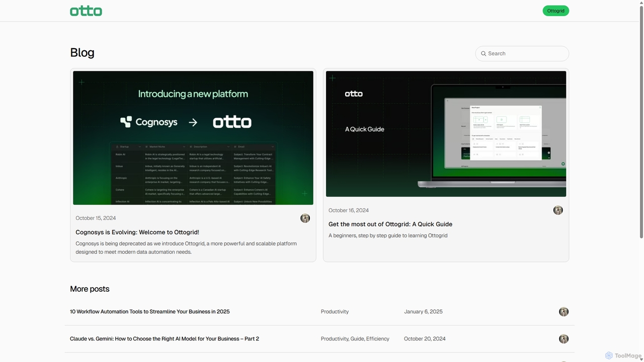Open the Cognosys to otto banner thumbnail
Image resolution: width=644 pixels, height=362 pixels.
click(x=193, y=138)
